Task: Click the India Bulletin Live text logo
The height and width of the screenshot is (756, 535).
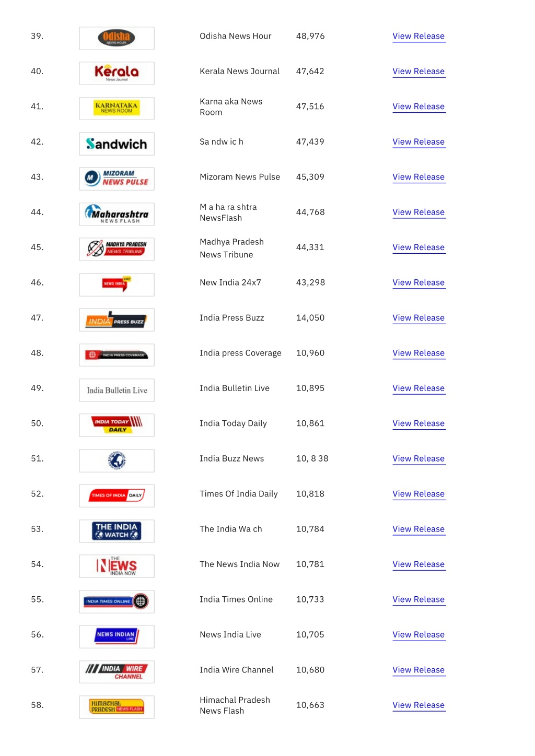Action: click(117, 390)
